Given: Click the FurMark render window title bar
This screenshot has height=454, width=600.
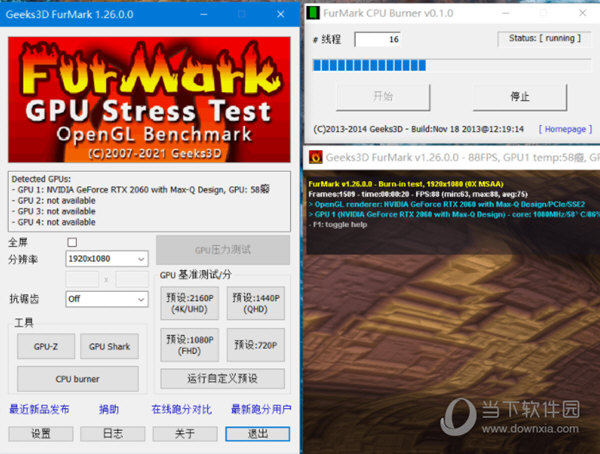Looking at the screenshot, I should click(452, 157).
